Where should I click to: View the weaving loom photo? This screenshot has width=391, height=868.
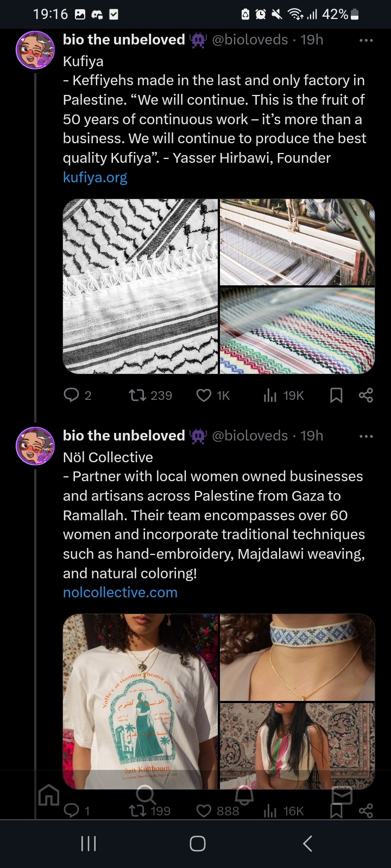coord(297,242)
